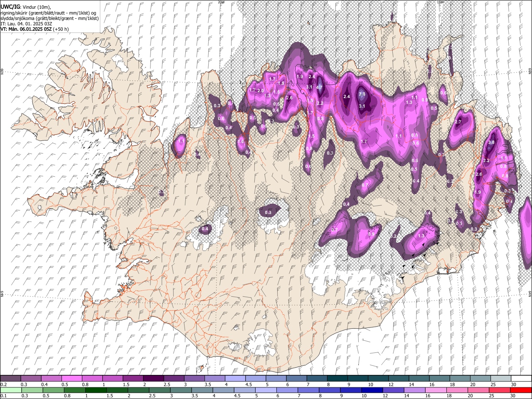This screenshot has height=399, width=532.
Task: Click the title line 'UWC/IG: Vindur (10m),'
Action: pos(26,7)
